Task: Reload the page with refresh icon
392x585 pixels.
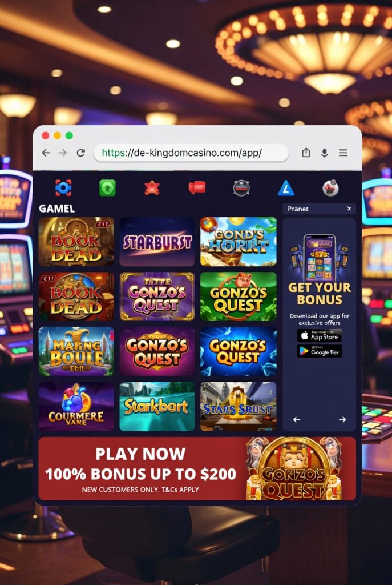Action: [81, 153]
